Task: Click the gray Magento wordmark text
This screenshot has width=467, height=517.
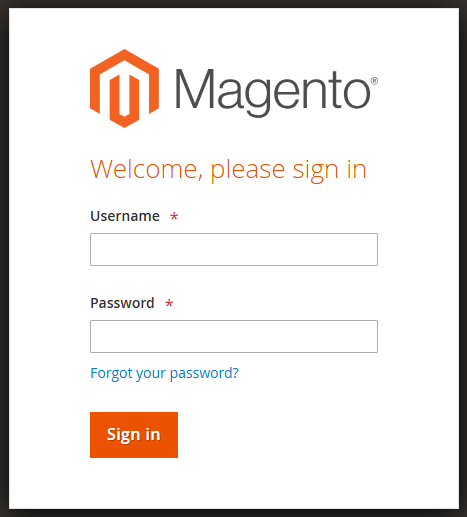Action: (273, 93)
